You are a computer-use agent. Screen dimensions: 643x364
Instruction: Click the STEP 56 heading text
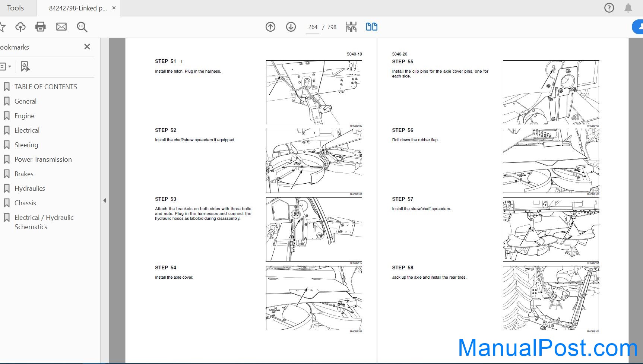point(402,130)
